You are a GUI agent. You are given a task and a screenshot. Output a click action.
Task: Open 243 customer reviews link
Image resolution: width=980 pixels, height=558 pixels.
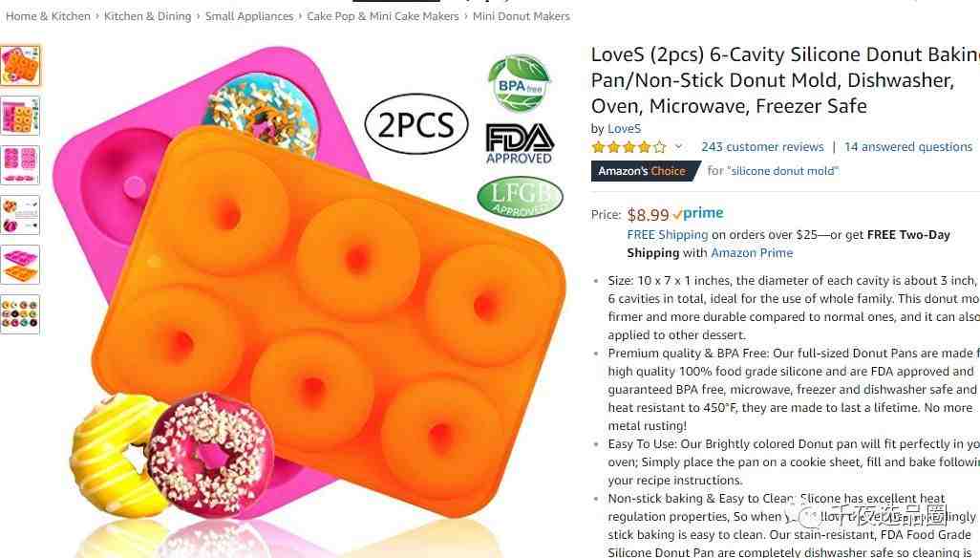point(762,147)
